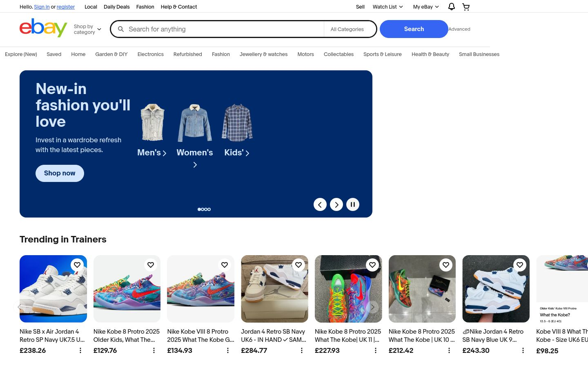Open Garden & DIY category
Image resolution: width=588 pixels, height=368 pixels.
coord(111,54)
